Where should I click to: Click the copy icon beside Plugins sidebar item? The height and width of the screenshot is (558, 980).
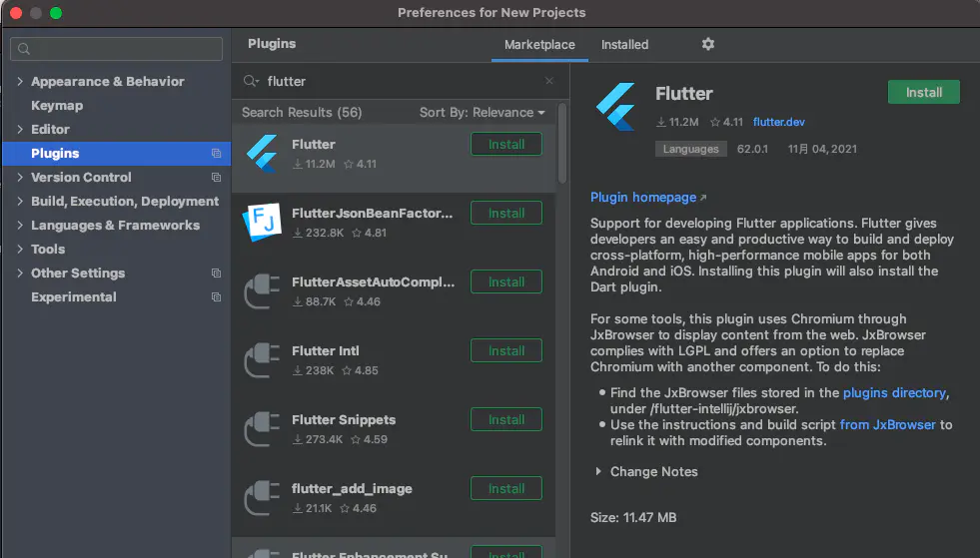click(x=216, y=153)
